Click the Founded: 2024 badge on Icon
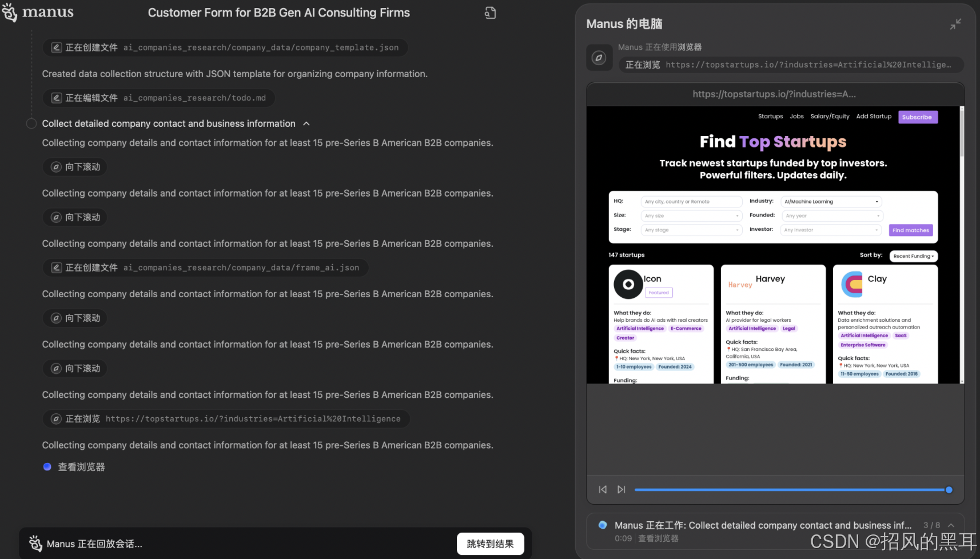This screenshot has height=559, width=980. 675,367
